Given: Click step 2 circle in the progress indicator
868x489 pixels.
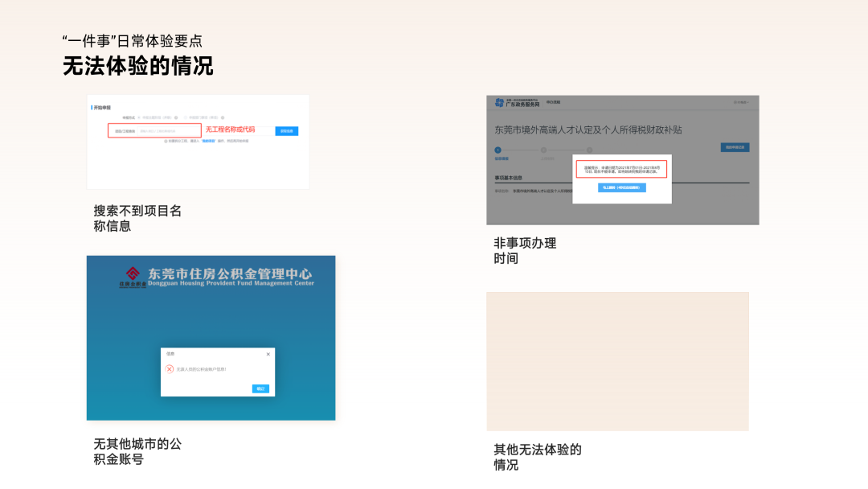Looking at the screenshot, I should click(544, 150).
